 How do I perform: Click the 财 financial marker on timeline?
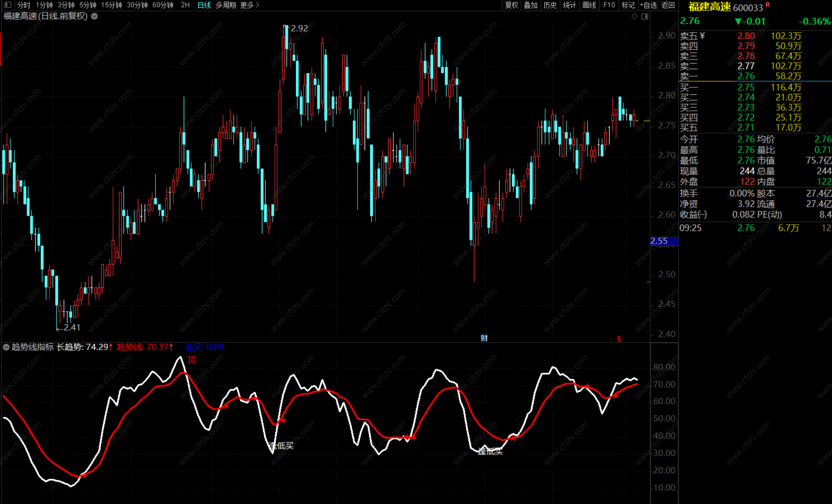pyautogui.click(x=484, y=338)
